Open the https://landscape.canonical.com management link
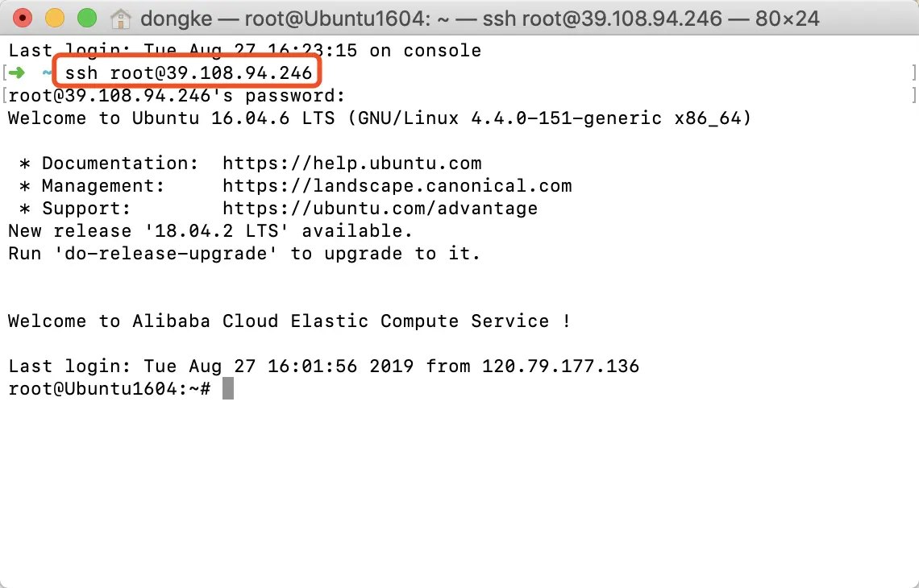 point(397,186)
